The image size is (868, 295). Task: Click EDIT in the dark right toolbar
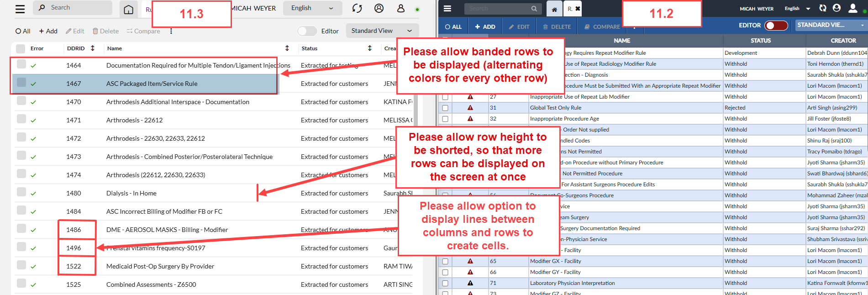(519, 27)
